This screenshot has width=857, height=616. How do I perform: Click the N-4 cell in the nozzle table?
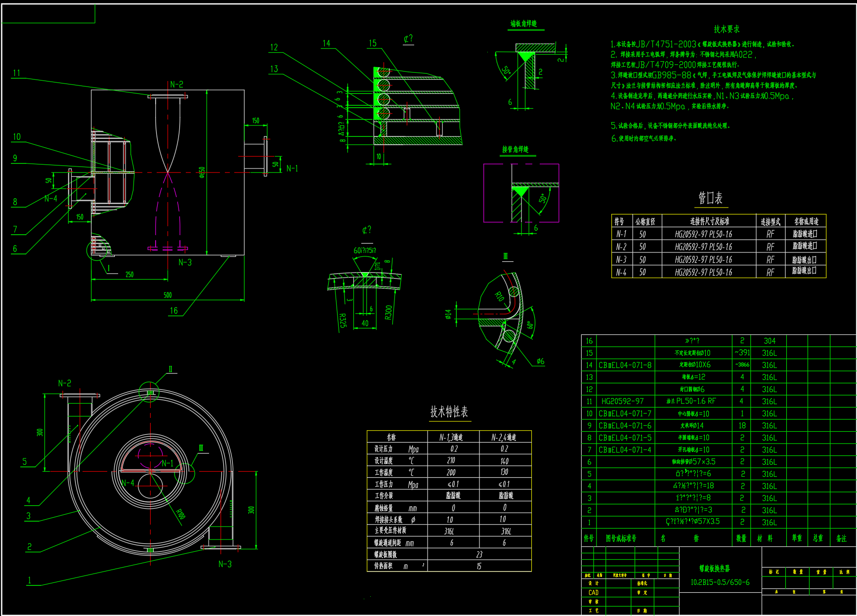coord(621,272)
